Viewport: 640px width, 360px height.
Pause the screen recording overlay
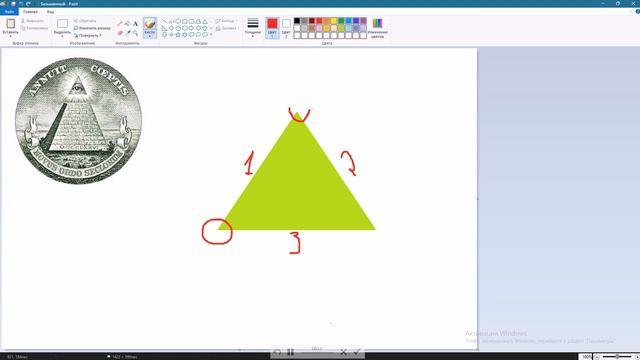[x=290, y=352]
